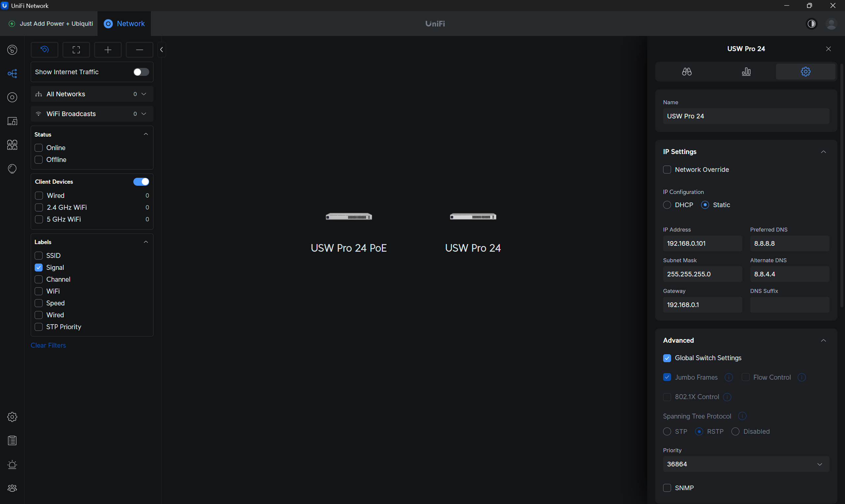Enable Show Internet Traffic toggle
Screen dimensions: 845x504
coord(141,72)
